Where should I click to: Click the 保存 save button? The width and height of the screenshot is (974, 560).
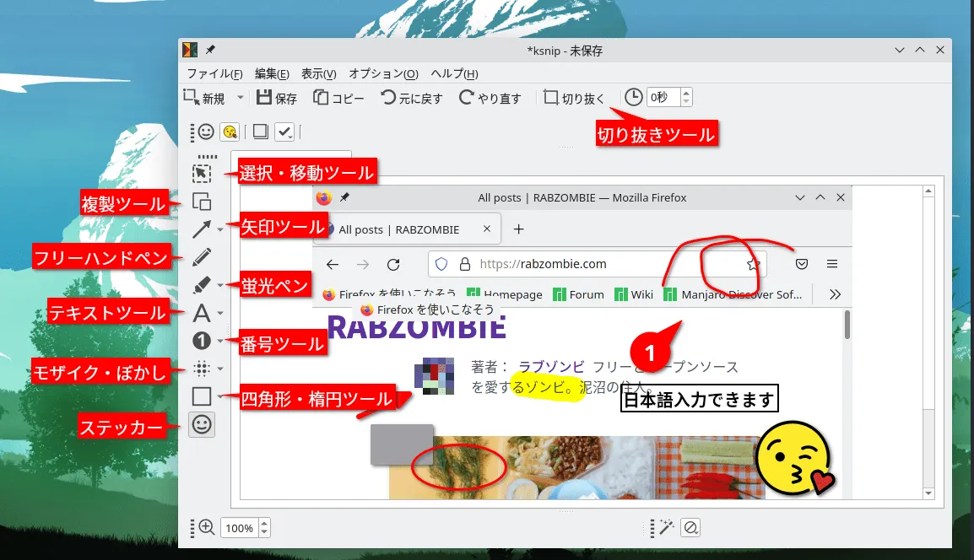[x=277, y=98]
